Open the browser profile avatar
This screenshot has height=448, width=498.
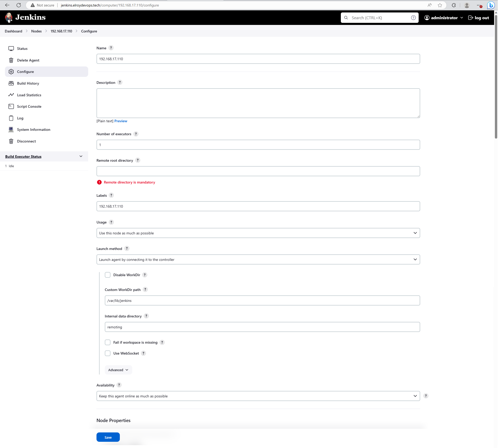[467, 5]
